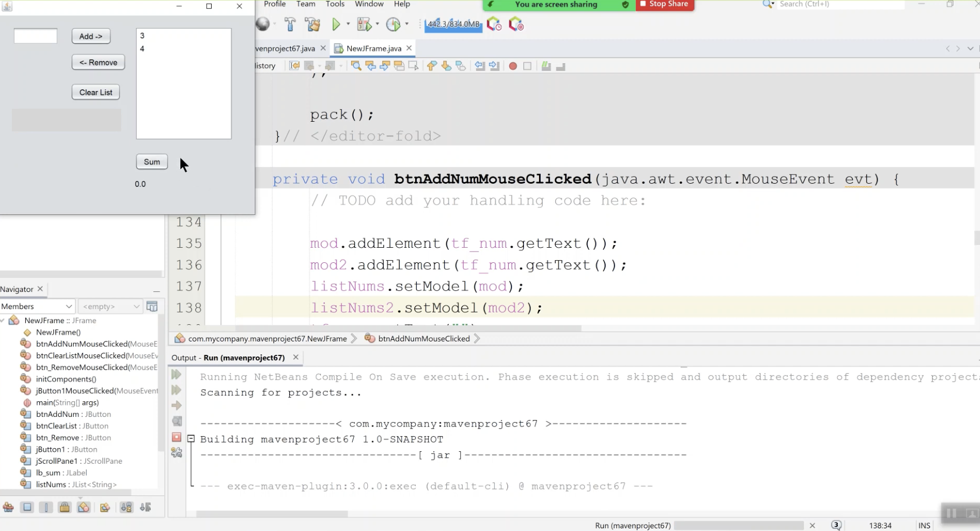The height and width of the screenshot is (531, 980).
Task: Open the Members dropdown in Navigator
Action: pos(37,306)
